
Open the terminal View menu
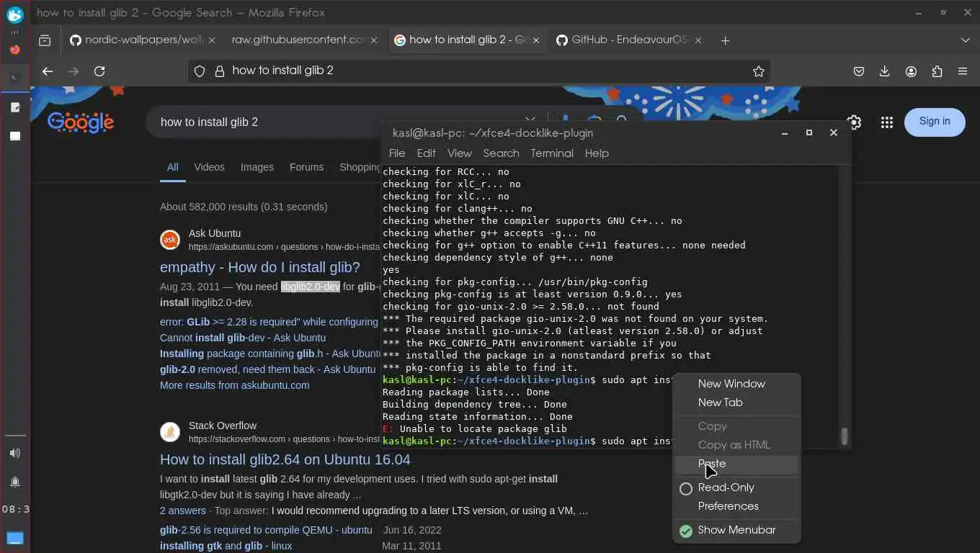coord(460,153)
